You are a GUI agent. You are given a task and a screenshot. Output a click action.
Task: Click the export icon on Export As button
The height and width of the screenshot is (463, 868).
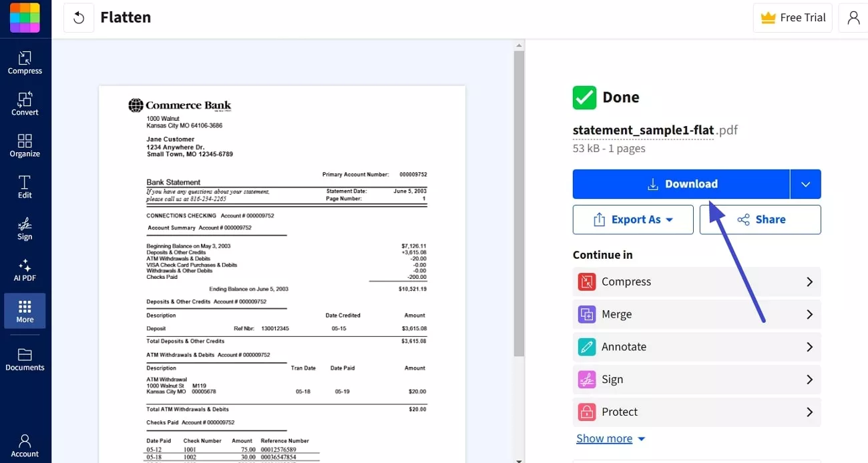[599, 219]
